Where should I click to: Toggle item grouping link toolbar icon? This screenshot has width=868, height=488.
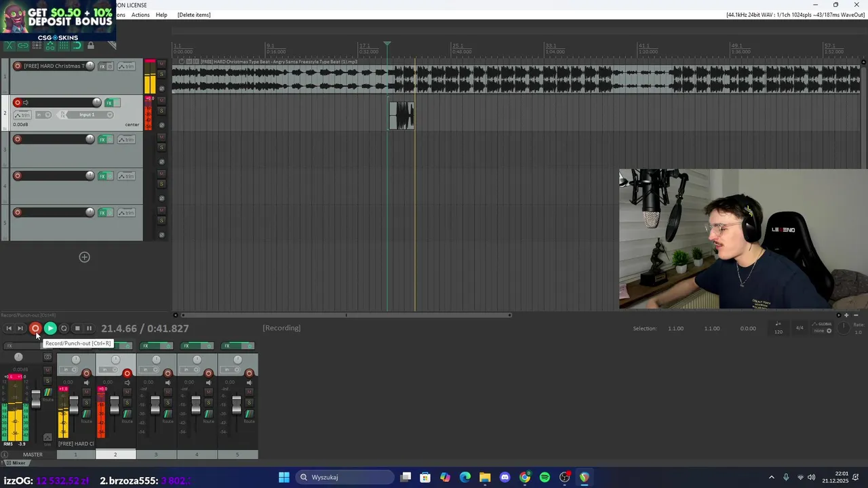(x=22, y=45)
